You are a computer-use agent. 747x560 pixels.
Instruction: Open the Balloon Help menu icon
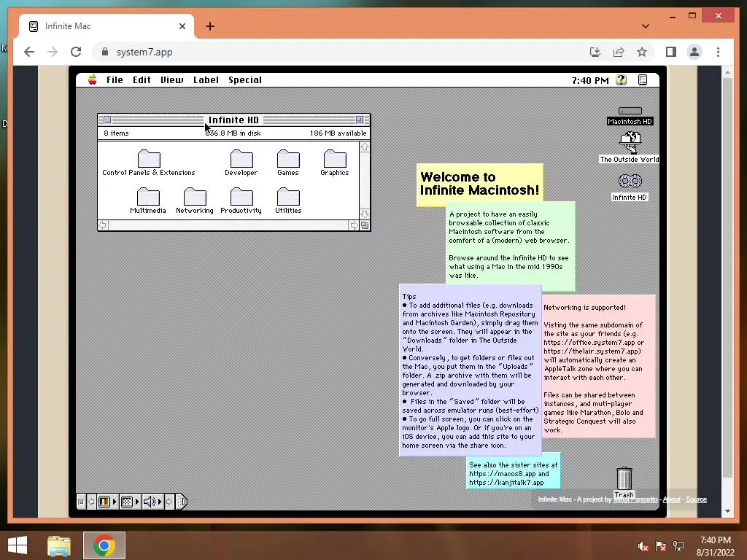(x=621, y=80)
